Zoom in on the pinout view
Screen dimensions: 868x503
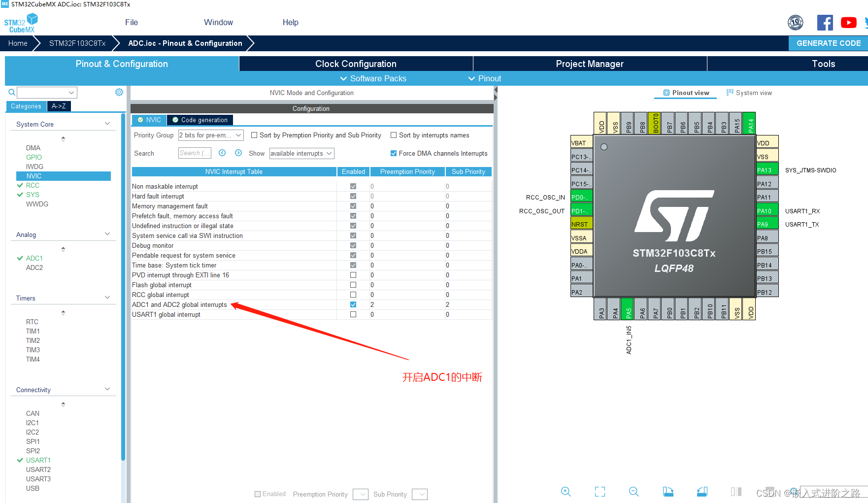pyautogui.click(x=566, y=491)
